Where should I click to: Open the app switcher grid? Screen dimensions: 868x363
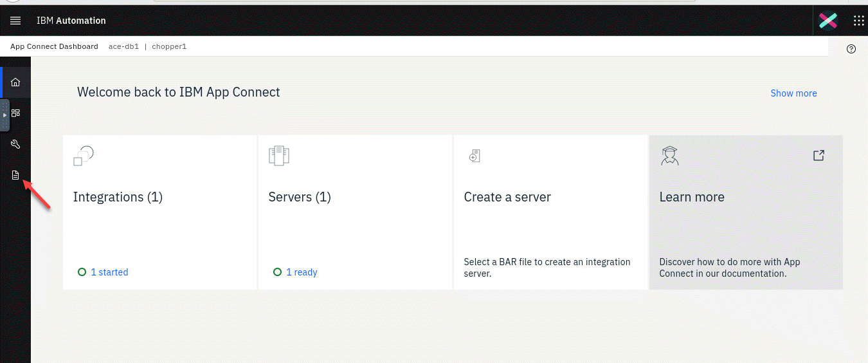(x=858, y=21)
